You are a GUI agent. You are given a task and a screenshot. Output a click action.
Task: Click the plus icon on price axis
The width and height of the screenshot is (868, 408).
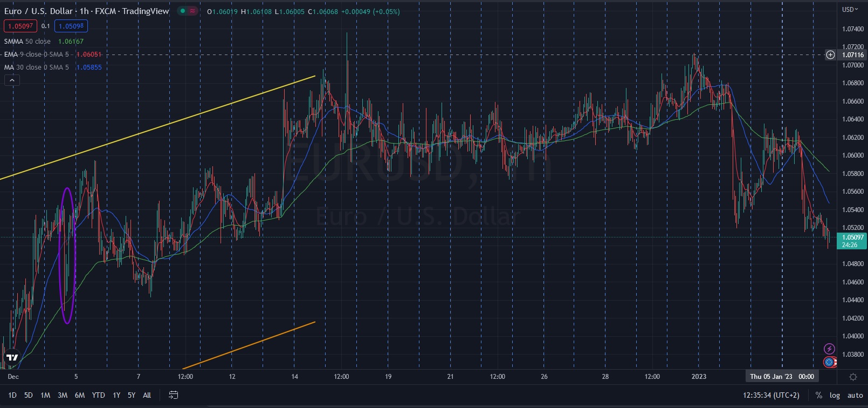point(830,55)
